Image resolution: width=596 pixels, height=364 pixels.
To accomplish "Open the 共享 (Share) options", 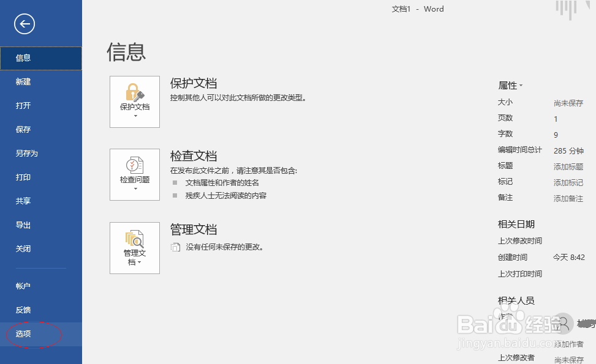I will click(23, 201).
